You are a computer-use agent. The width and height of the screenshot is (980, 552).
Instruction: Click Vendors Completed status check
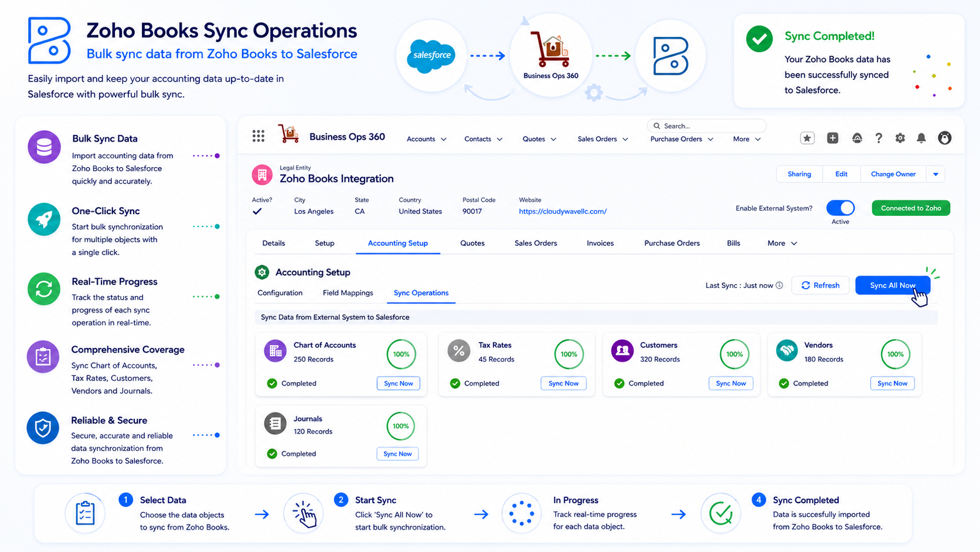coord(784,384)
